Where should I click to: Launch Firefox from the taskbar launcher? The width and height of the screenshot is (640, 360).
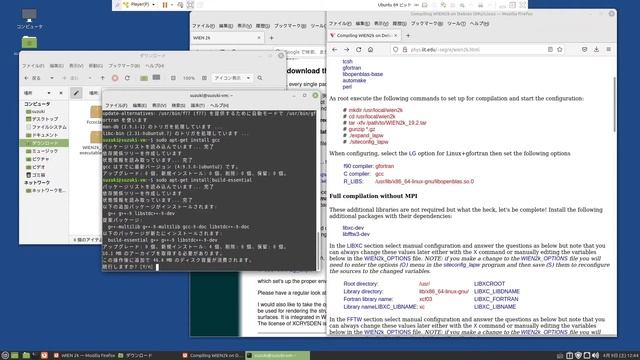click(44, 356)
